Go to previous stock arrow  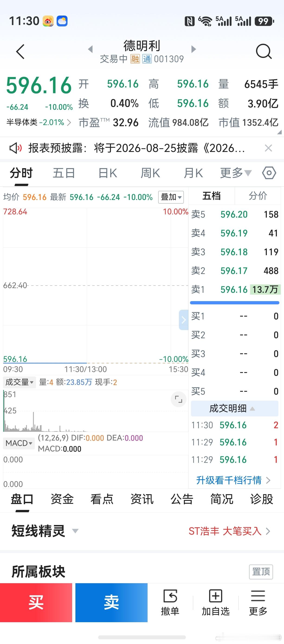90,49
